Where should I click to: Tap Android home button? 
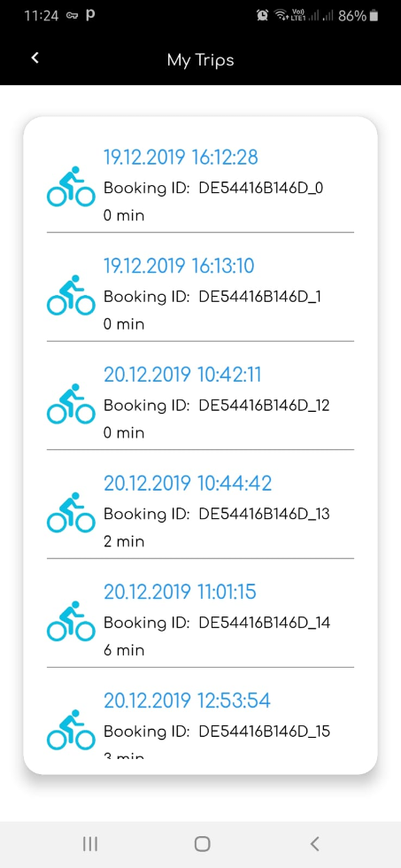click(x=202, y=843)
